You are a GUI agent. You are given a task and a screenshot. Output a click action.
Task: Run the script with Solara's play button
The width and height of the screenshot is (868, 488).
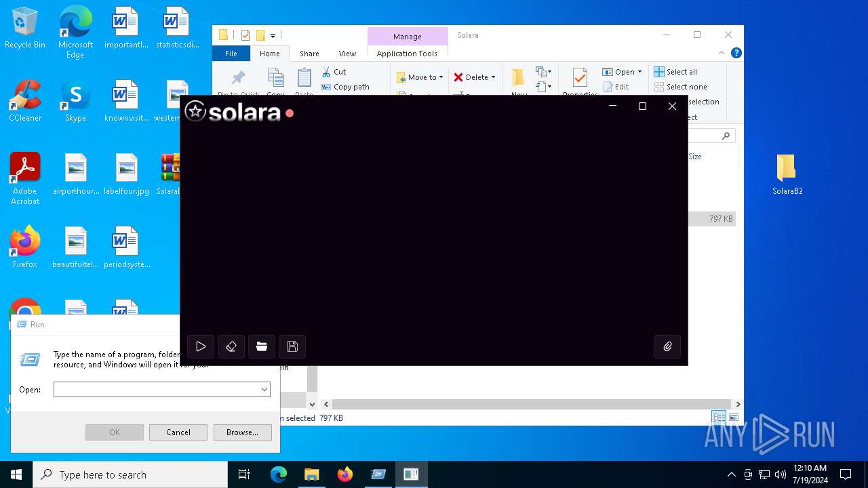coord(201,346)
